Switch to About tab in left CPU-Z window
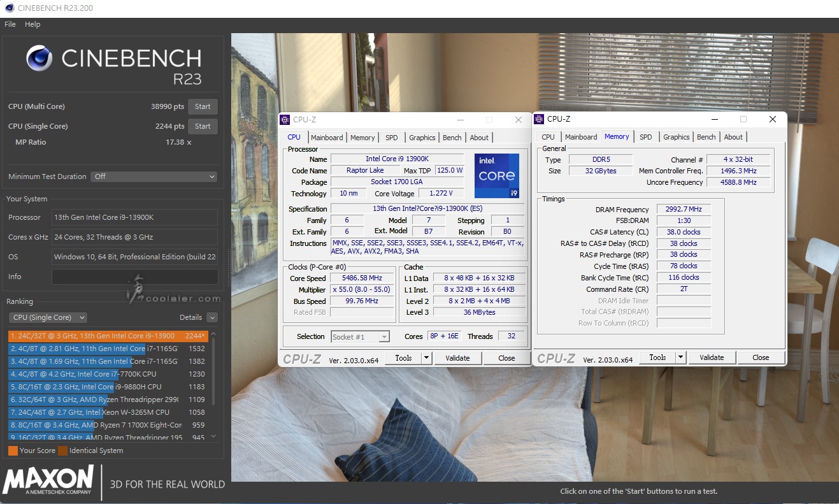The height and width of the screenshot is (504, 839). click(x=479, y=138)
